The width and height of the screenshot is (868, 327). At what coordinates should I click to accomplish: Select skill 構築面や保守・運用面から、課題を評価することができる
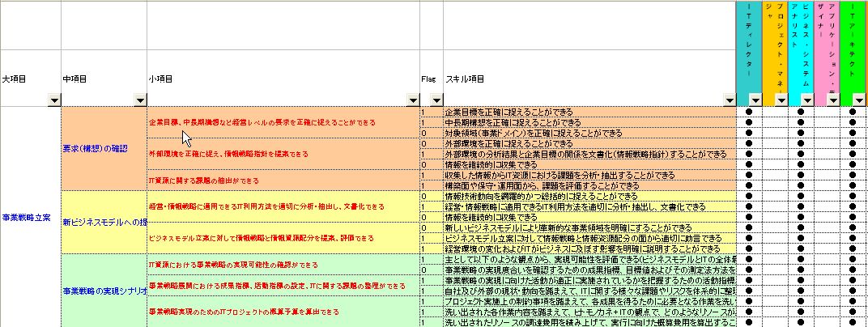[x=589, y=185]
